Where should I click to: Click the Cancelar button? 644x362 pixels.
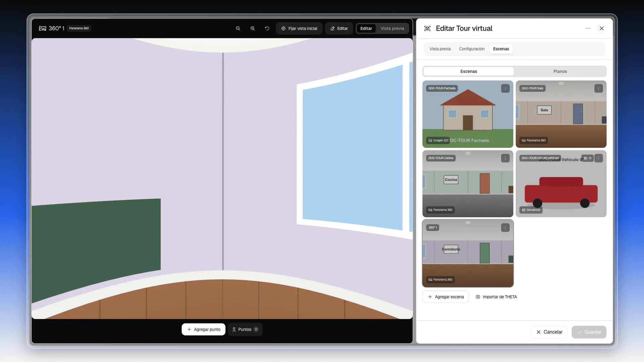pyautogui.click(x=549, y=332)
